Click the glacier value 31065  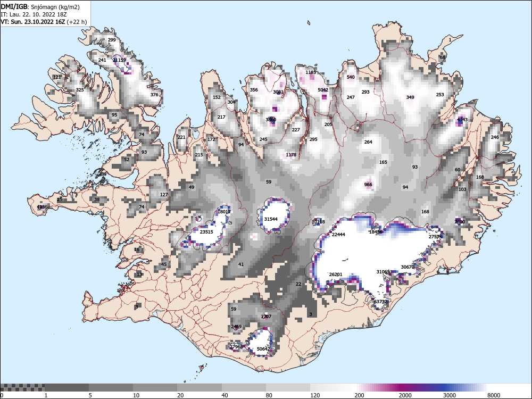pos(383,272)
